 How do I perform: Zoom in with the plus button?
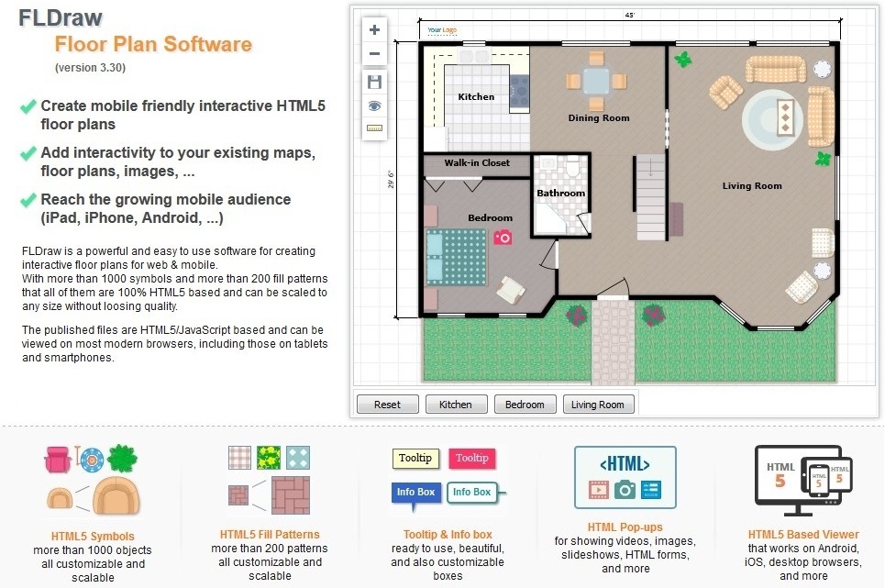point(374,30)
